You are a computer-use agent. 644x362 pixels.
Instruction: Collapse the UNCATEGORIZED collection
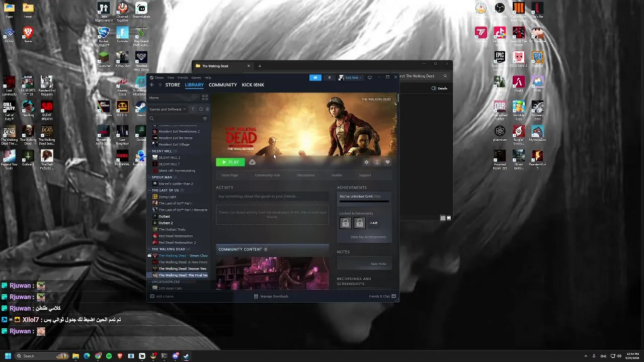pyautogui.click(x=149, y=282)
